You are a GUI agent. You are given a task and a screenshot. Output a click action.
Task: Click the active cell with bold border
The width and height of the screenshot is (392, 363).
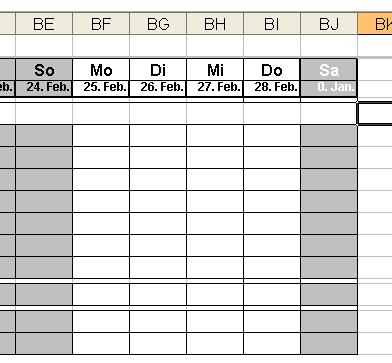point(375,114)
